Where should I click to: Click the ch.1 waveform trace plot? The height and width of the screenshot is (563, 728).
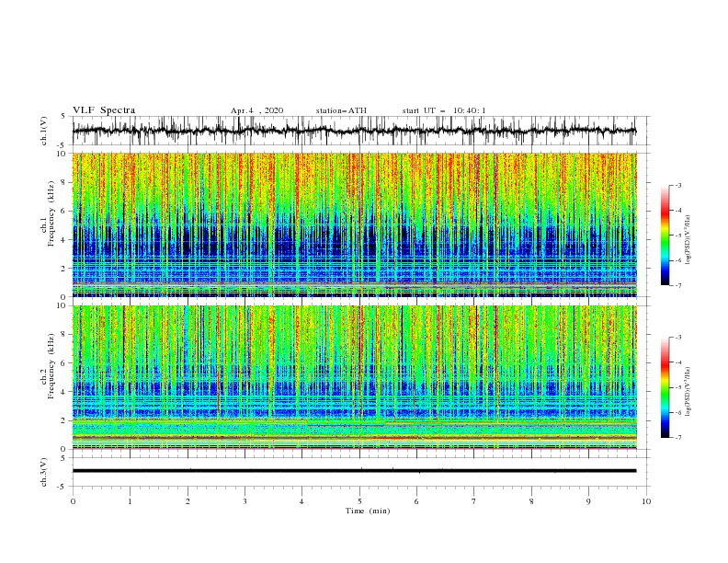coord(354,131)
